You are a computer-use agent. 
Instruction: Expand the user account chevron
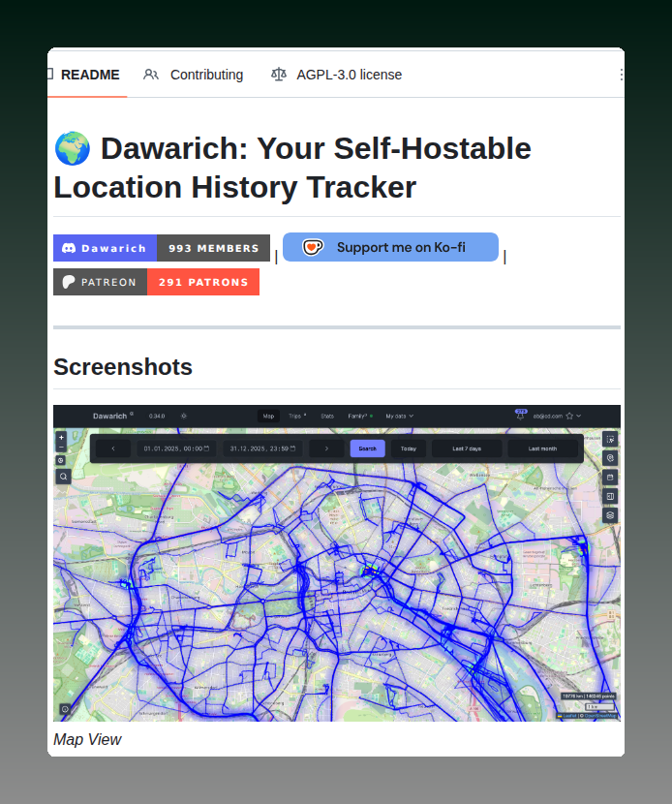[x=579, y=416]
